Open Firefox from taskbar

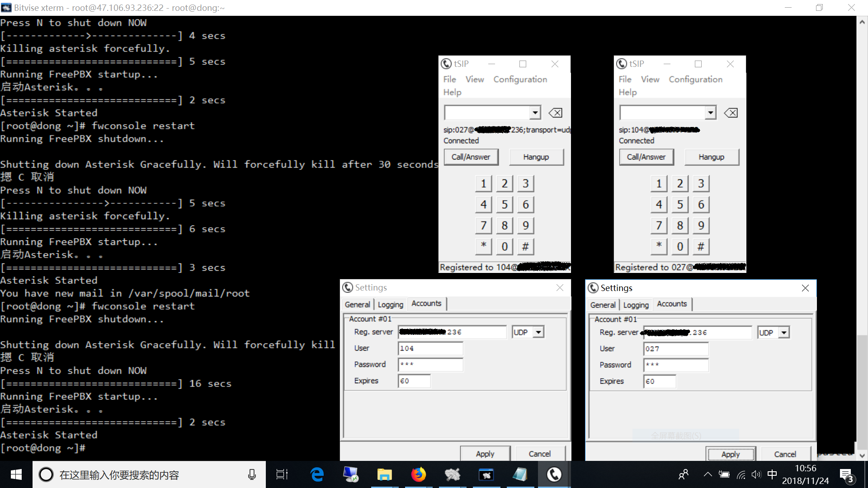419,474
